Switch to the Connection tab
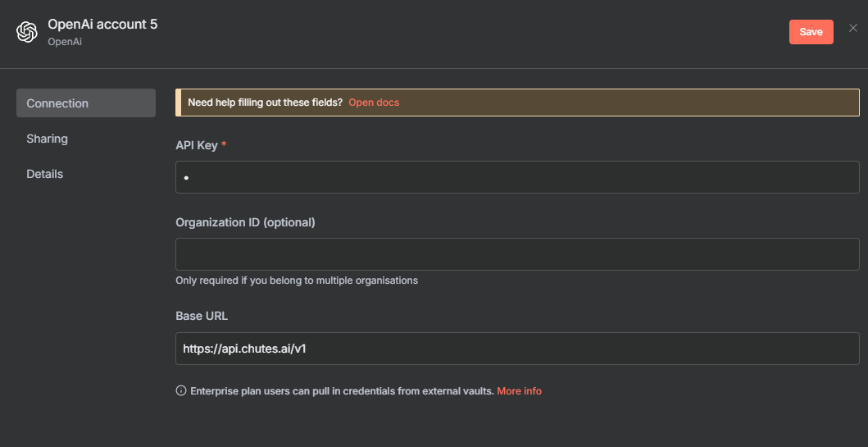This screenshot has width=868, height=447. (85, 103)
